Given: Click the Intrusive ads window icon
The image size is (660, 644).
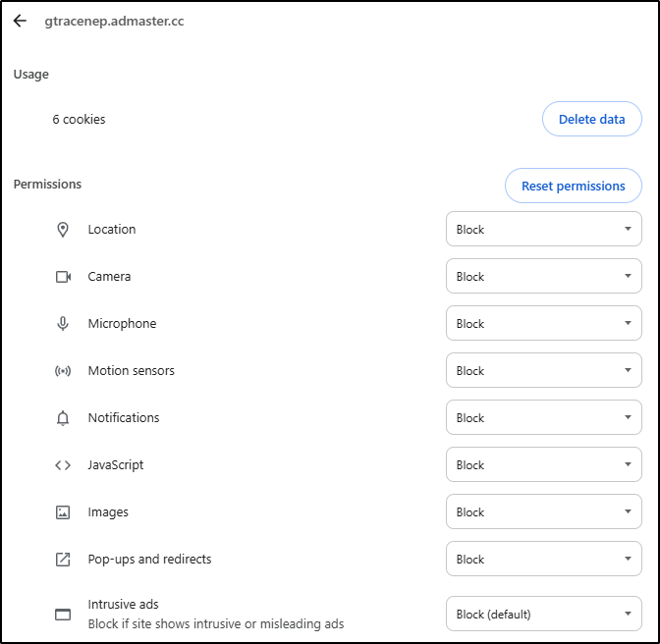Looking at the screenshot, I should (63, 615).
